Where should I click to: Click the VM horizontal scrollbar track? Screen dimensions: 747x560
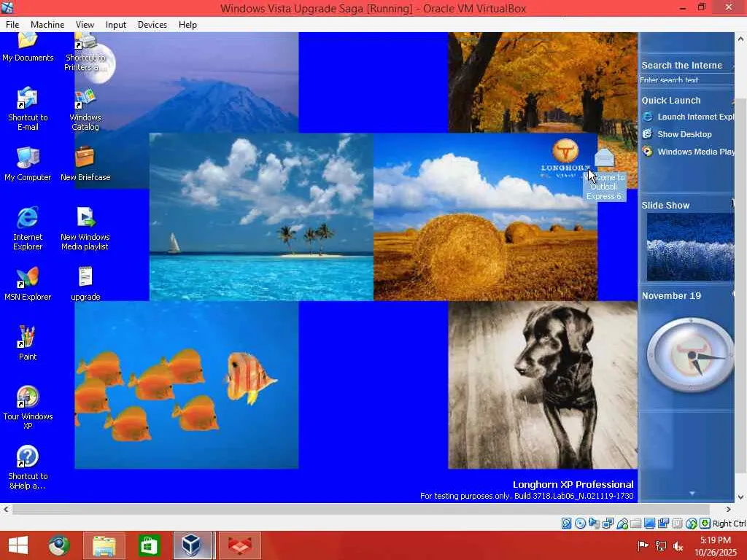[360, 509]
